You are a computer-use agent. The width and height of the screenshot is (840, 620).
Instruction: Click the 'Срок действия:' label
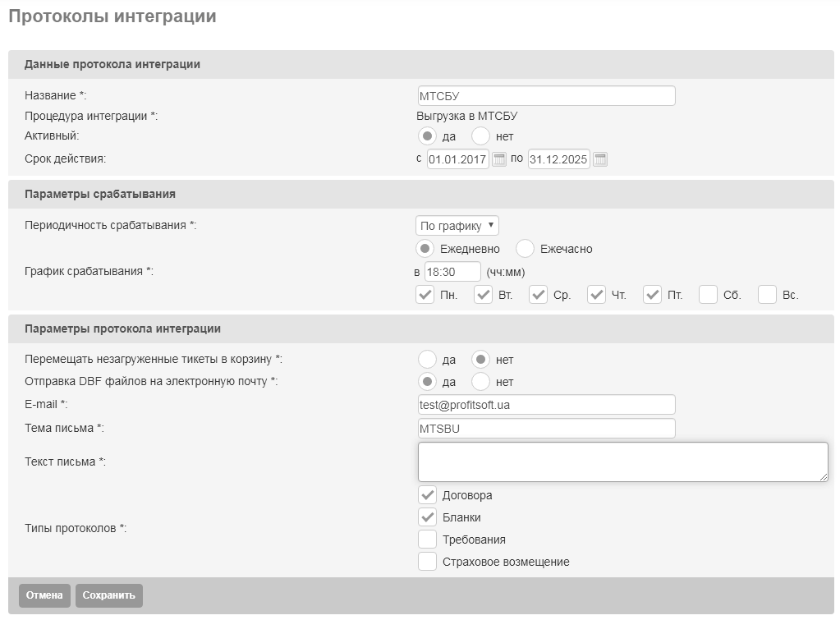click(x=66, y=158)
